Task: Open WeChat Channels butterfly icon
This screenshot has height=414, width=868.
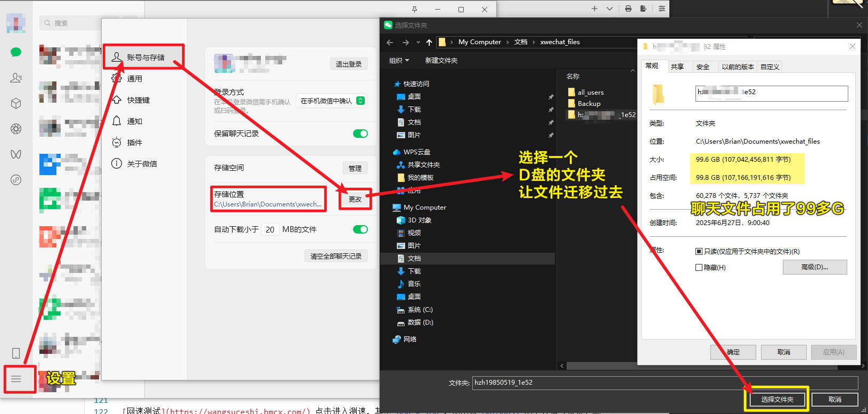Action: (16, 154)
